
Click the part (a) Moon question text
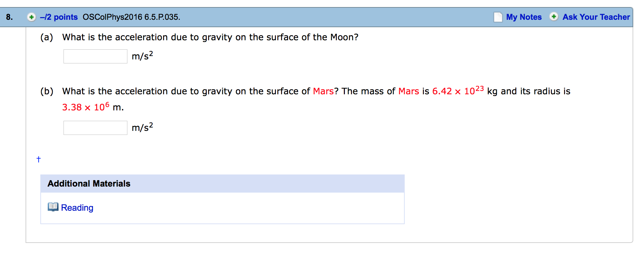[x=210, y=37]
